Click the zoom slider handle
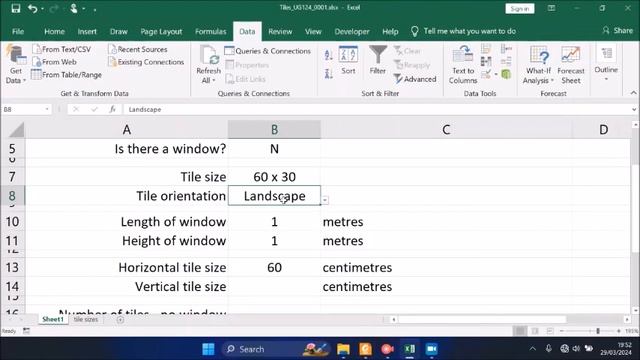 [598, 331]
